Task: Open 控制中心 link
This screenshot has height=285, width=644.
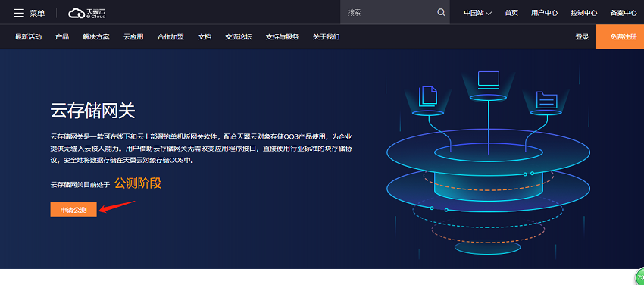Action: tap(583, 13)
